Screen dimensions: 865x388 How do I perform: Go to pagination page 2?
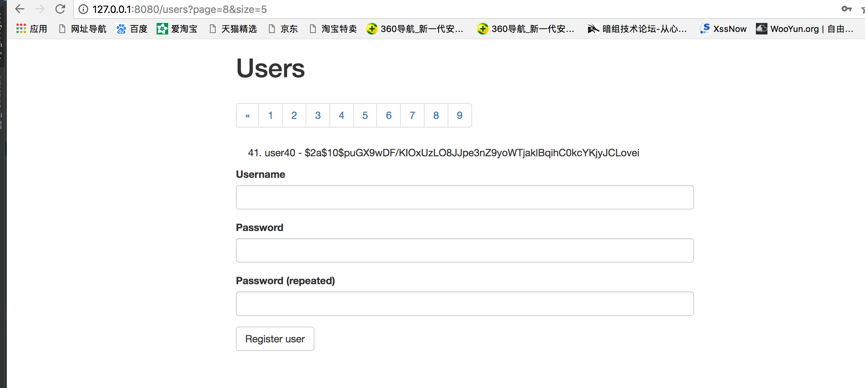tap(294, 115)
